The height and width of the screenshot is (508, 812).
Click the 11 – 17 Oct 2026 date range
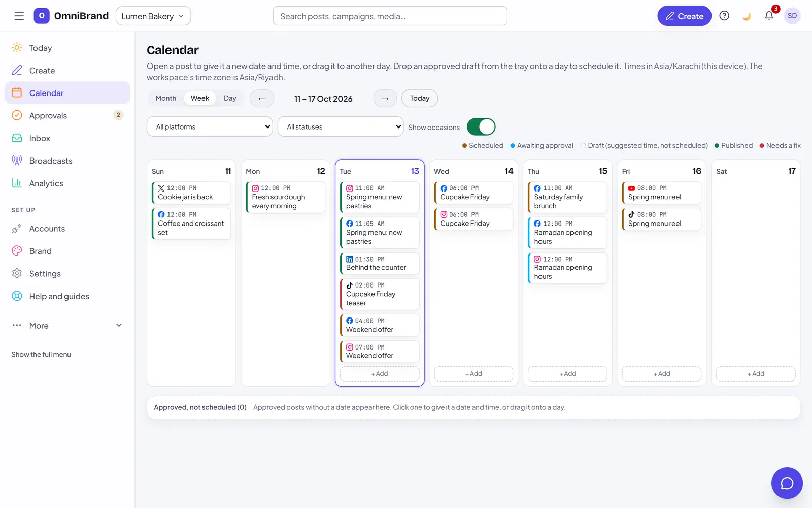[x=323, y=99]
